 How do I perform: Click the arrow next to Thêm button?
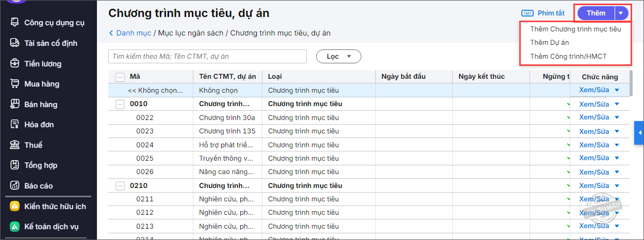pyautogui.click(x=621, y=13)
